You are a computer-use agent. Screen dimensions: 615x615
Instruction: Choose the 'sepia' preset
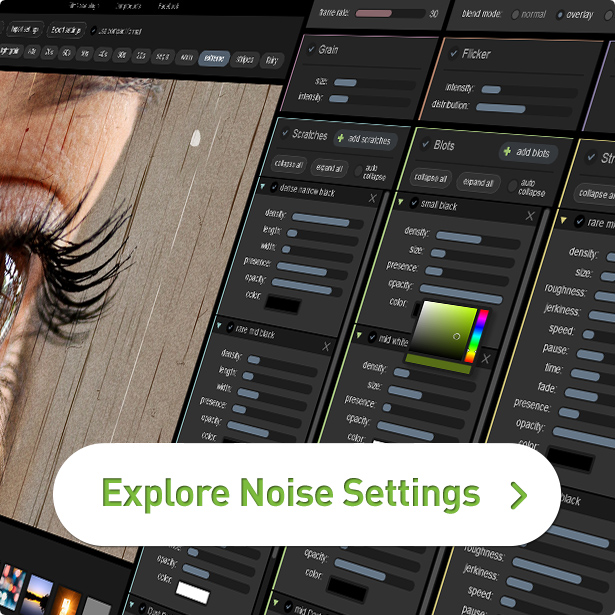coord(162,56)
